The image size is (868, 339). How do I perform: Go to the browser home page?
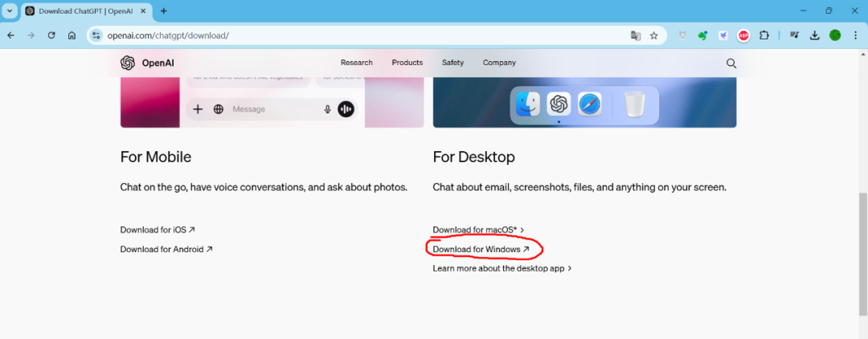click(72, 35)
